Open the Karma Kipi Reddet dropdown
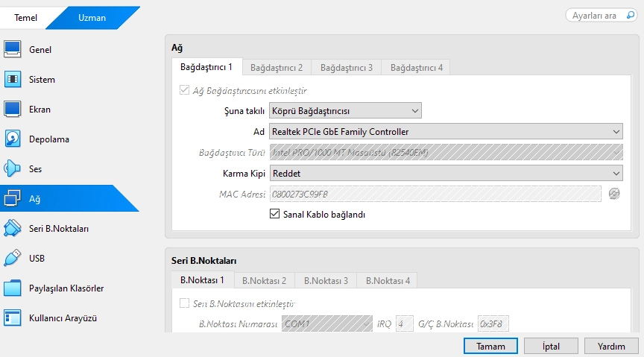The width and height of the screenshot is (644, 357). [446, 173]
